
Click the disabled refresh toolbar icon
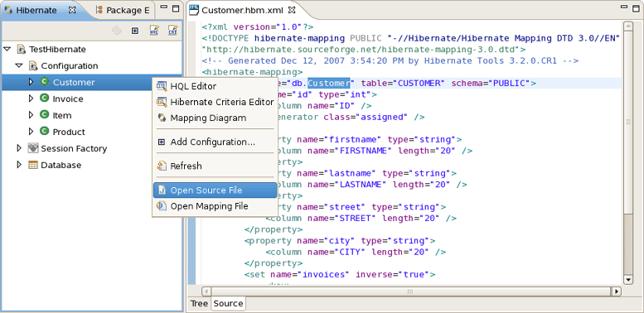pyautogui.click(x=117, y=31)
